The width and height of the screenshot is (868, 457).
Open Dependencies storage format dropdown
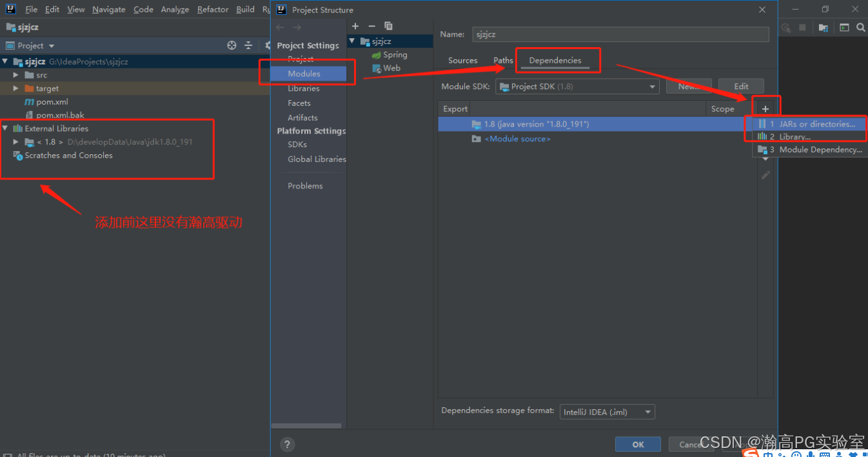pyautogui.click(x=607, y=412)
